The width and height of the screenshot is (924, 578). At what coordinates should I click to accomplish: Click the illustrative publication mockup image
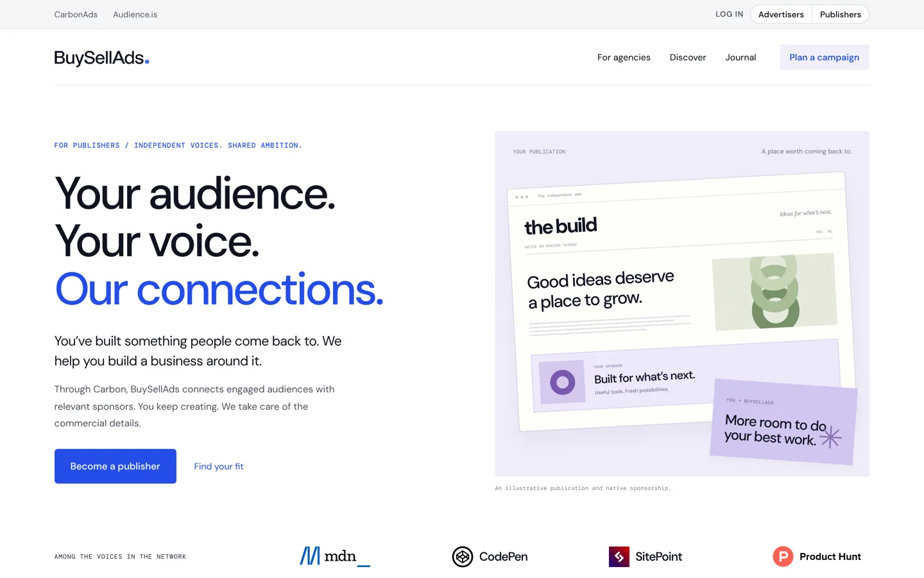click(x=682, y=304)
